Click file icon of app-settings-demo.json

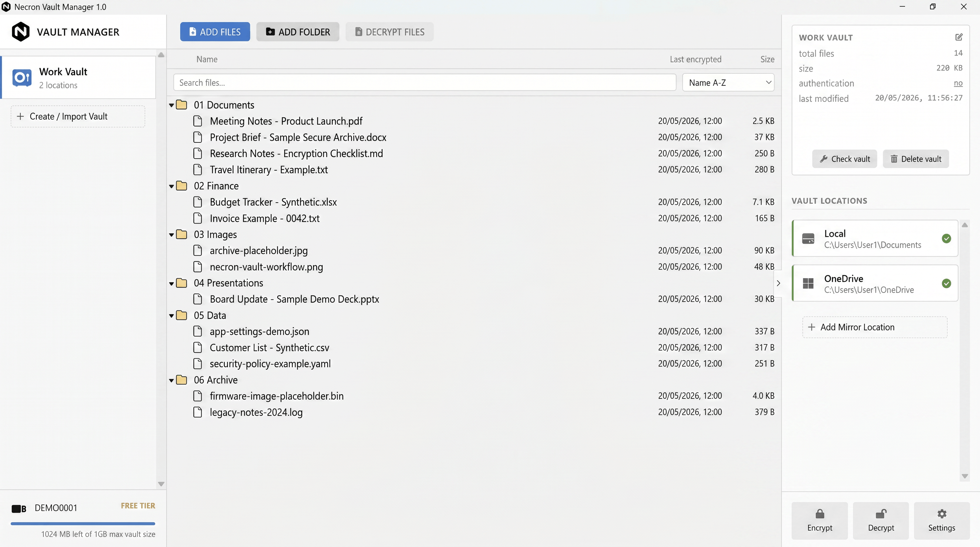coord(198,331)
